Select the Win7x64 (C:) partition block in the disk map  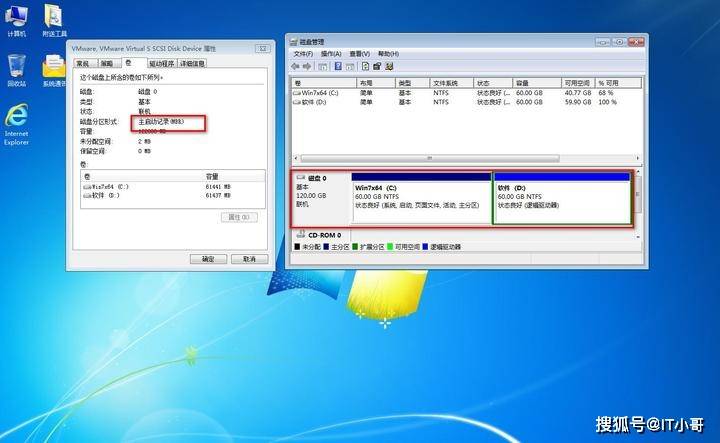tap(421, 198)
